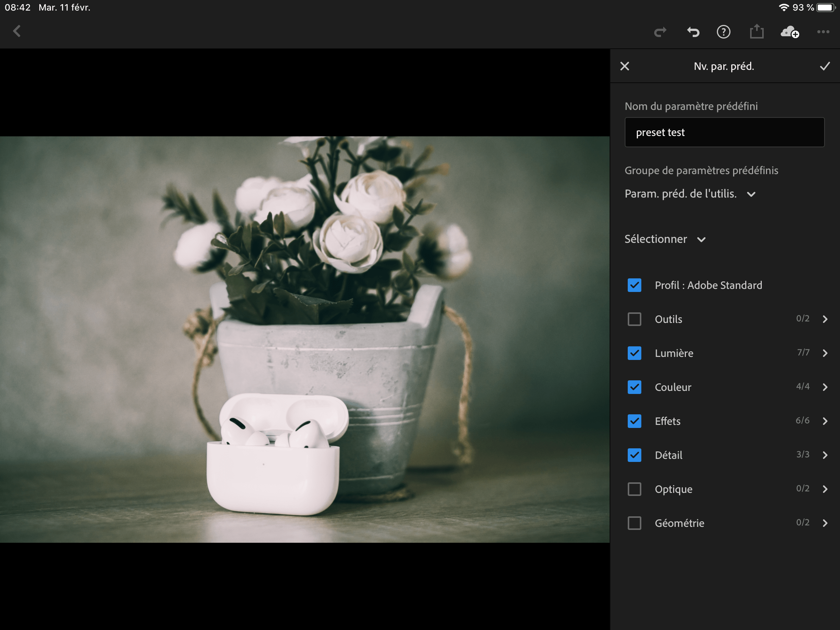840x630 pixels.
Task: Tap the back arrow icon
Action: click(x=17, y=31)
